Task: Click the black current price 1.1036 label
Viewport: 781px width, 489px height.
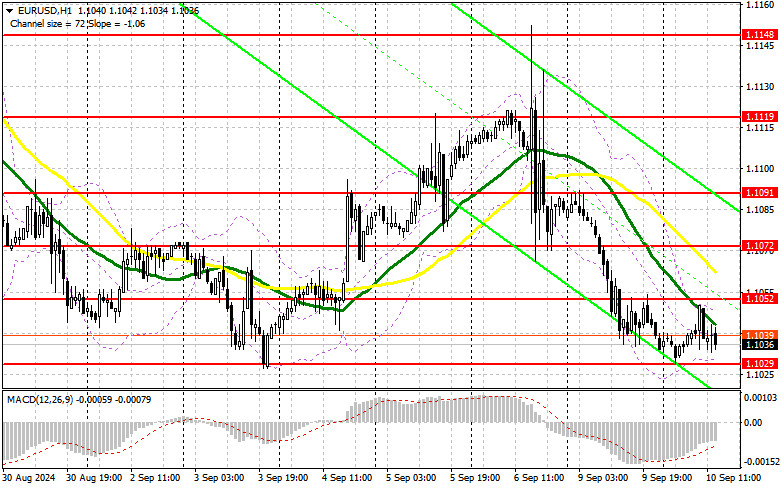Action: (760, 345)
